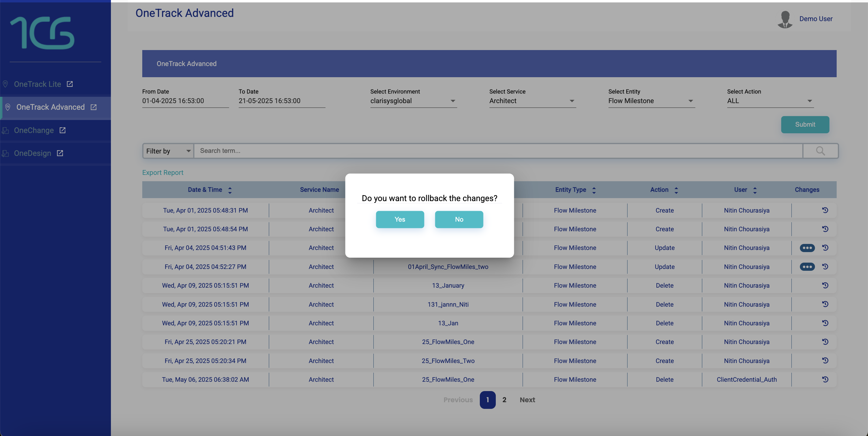868x436 pixels.
Task: Click rollback icon for 25_FlowMiles_Two row
Action: [825, 360]
